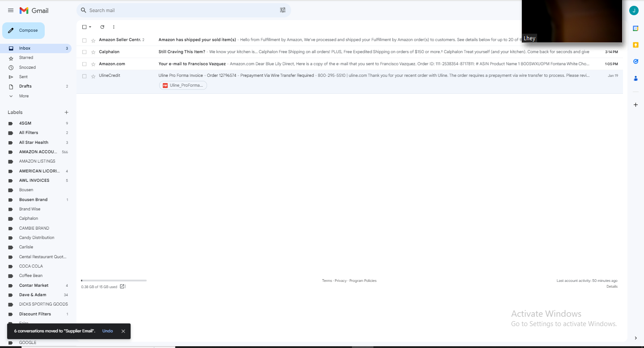Open the Program Policies link
Screen dimensions: 644x348
(x=363, y=281)
